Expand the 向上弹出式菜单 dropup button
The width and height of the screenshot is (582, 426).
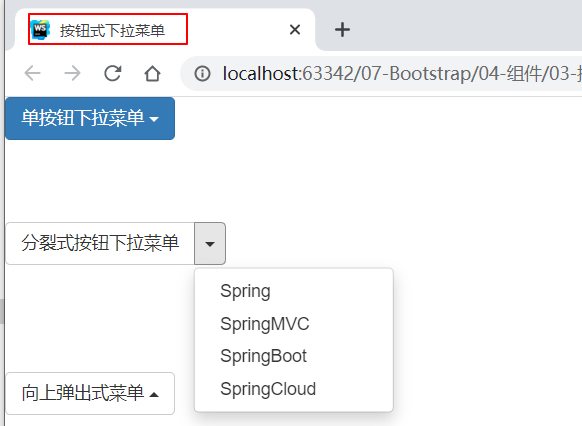click(90, 393)
